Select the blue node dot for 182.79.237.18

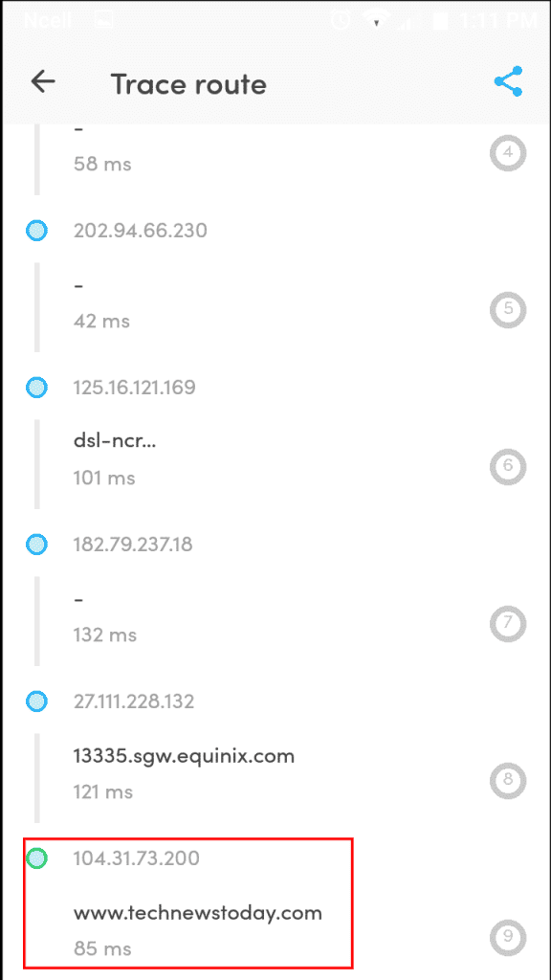coord(36,544)
